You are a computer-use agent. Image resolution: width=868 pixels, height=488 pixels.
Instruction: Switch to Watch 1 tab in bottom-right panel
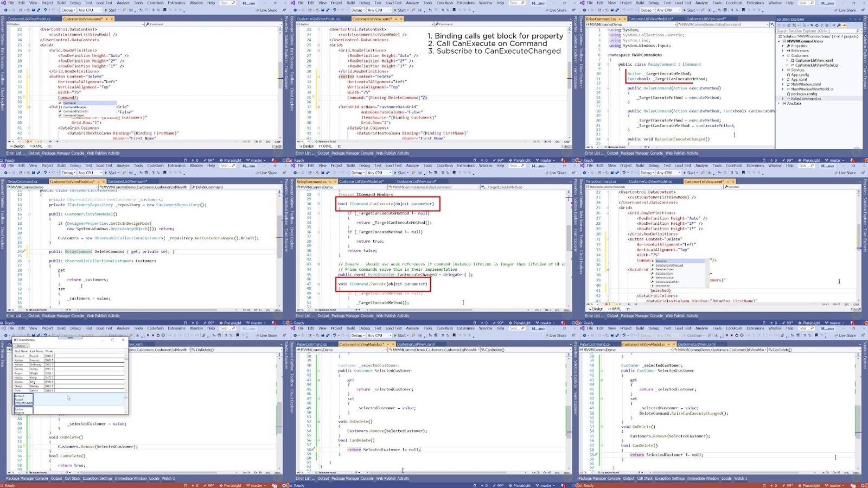741,479
